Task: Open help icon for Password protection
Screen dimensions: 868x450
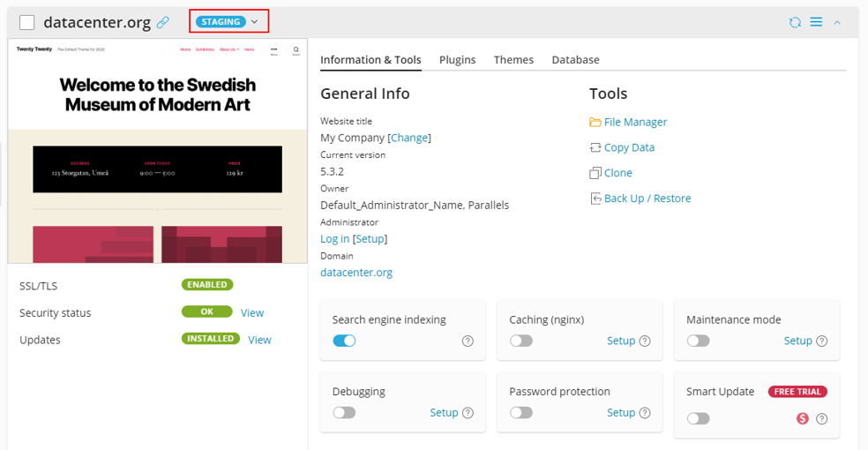Action: (645, 413)
